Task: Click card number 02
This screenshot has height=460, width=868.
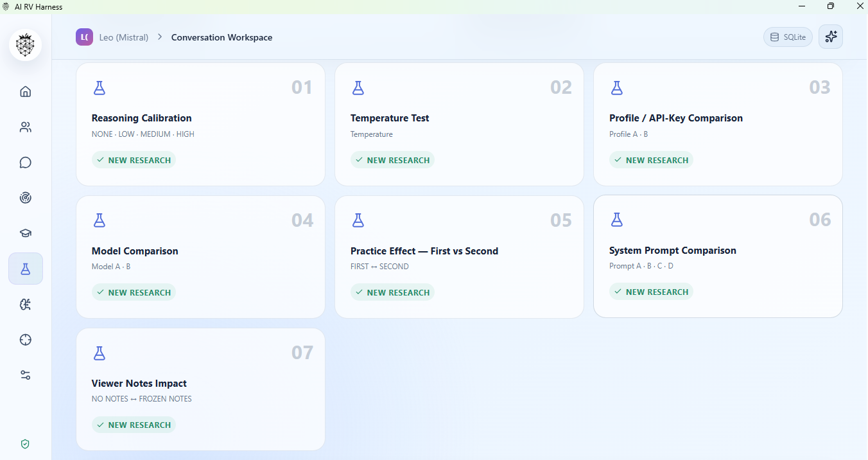Action: pyautogui.click(x=561, y=87)
